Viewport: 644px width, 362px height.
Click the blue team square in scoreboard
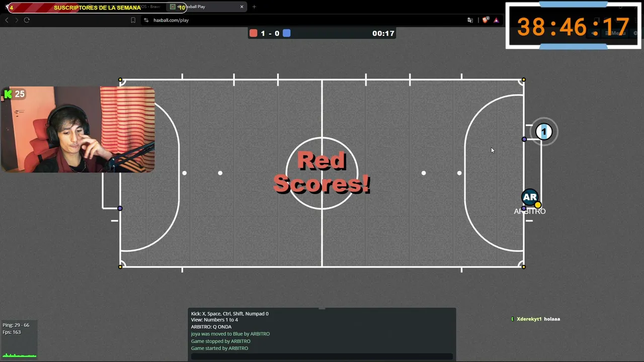point(286,33)
